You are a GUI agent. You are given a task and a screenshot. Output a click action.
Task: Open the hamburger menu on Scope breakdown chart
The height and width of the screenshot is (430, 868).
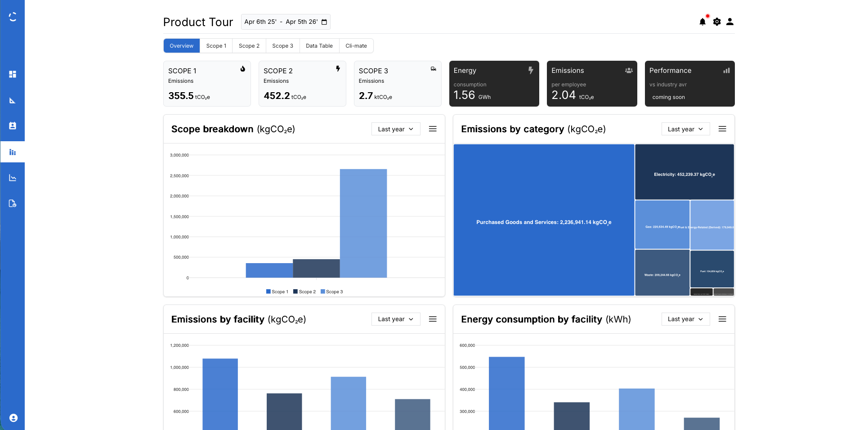pyautogui.click(x=432, y=129)
